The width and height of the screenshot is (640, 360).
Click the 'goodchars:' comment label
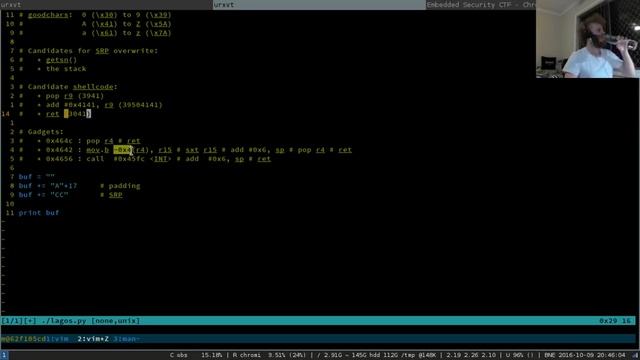pos(50,15)
